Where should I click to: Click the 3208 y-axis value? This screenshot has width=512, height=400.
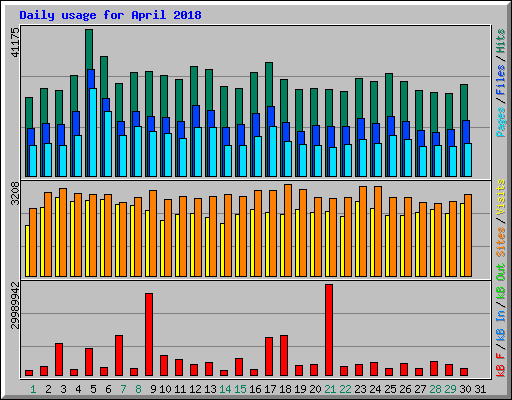(15, 193)
